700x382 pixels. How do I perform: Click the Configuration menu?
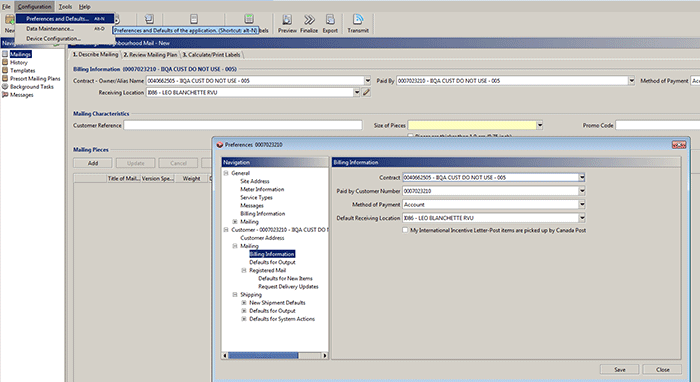[34, 7]
